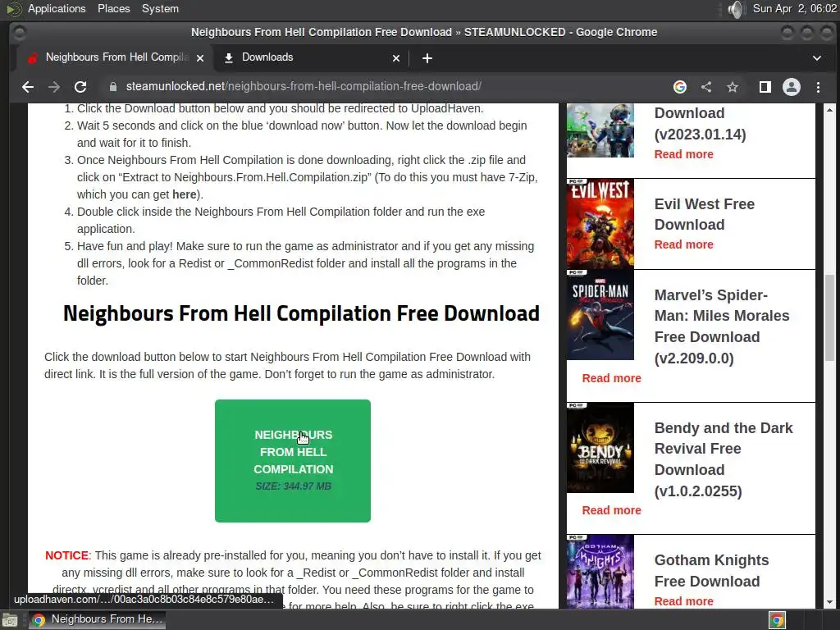Click Read more under Spider-Man Miles Morales
The width and height of the screenshot is (840, 630).
(611, 378)
